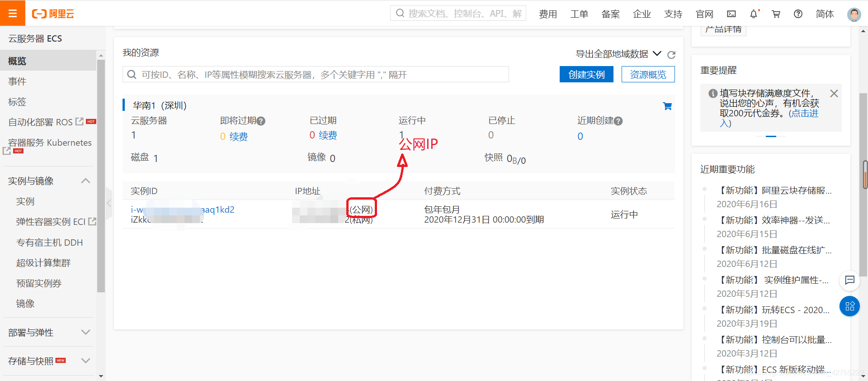Collapse the left sidebar handle
The width and height of the screenshot is (868, 381).
pos(108,204)
